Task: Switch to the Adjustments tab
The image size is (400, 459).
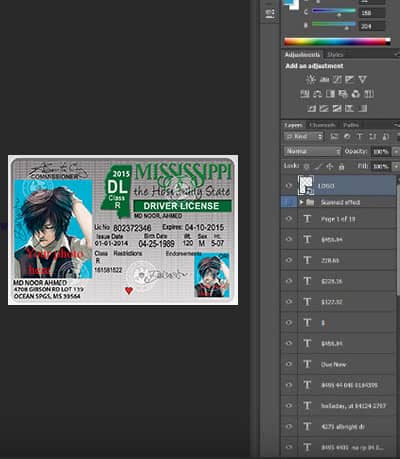Action: [302, 54]
